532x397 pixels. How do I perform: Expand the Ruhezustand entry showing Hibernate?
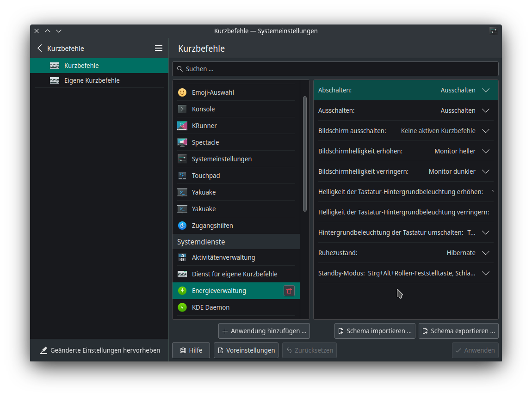click(485, 253)
